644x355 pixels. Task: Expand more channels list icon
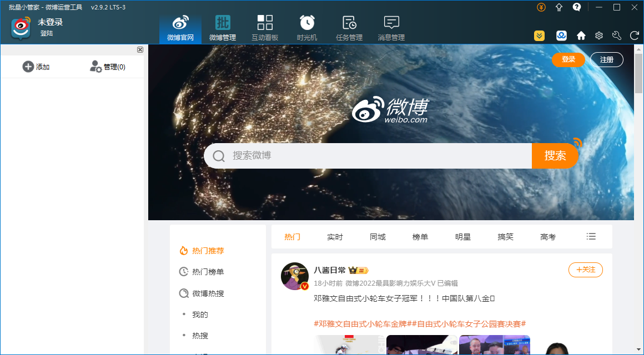point(591,236)
